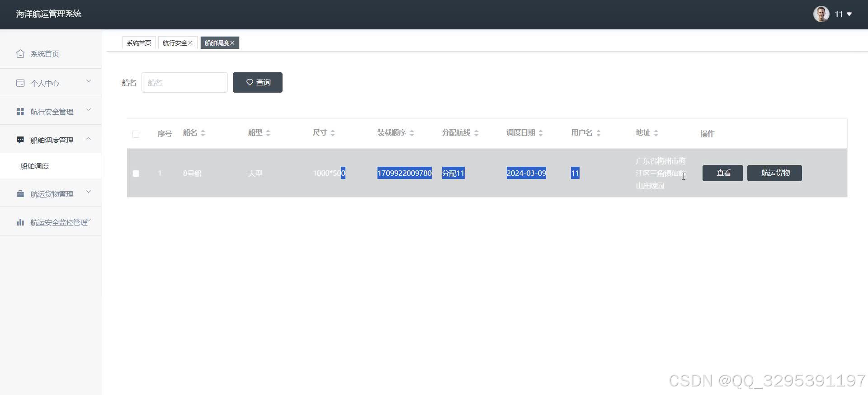Sort the table by the 地址 column arrows
868x395 pixels.
(656, 133)
